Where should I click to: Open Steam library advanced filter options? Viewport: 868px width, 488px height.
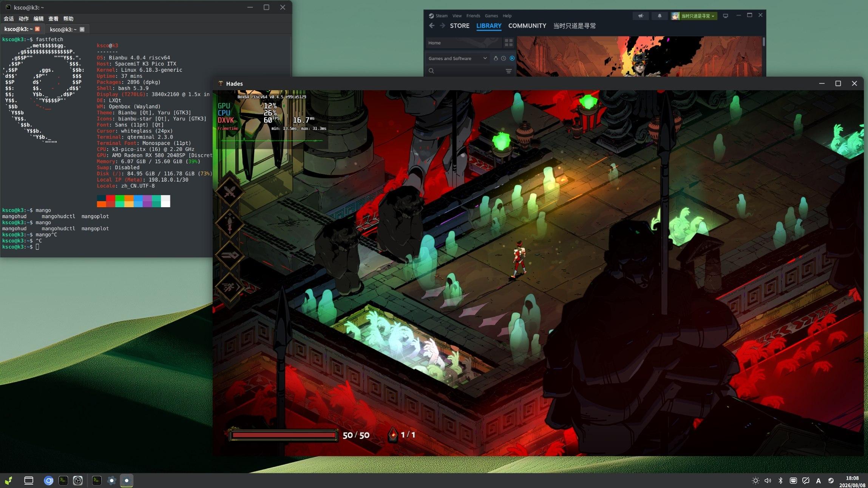(509, 71)
